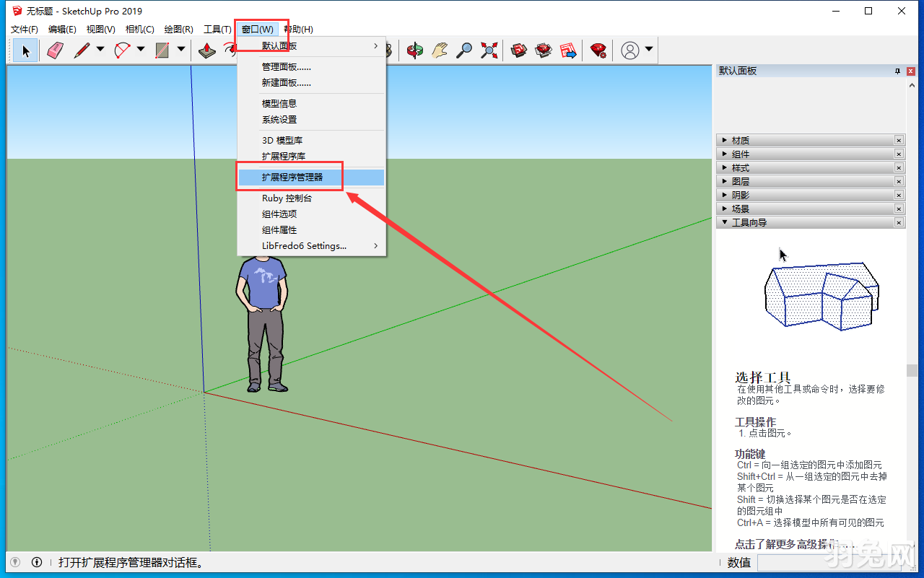Image resolution: width=924 pixels, height=578 pixels.
Task: Open the arc tool dropdown arrow
Action: click(x=141, y=50)
